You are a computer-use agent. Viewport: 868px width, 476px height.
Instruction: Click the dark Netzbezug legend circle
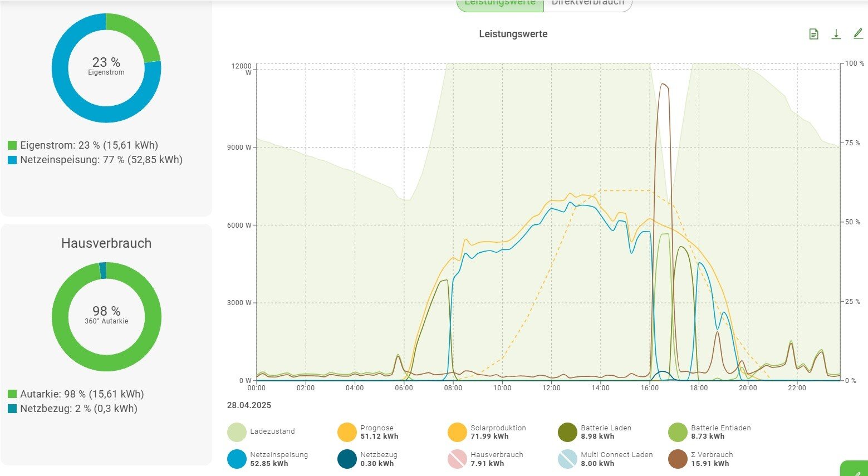(347, 459)
